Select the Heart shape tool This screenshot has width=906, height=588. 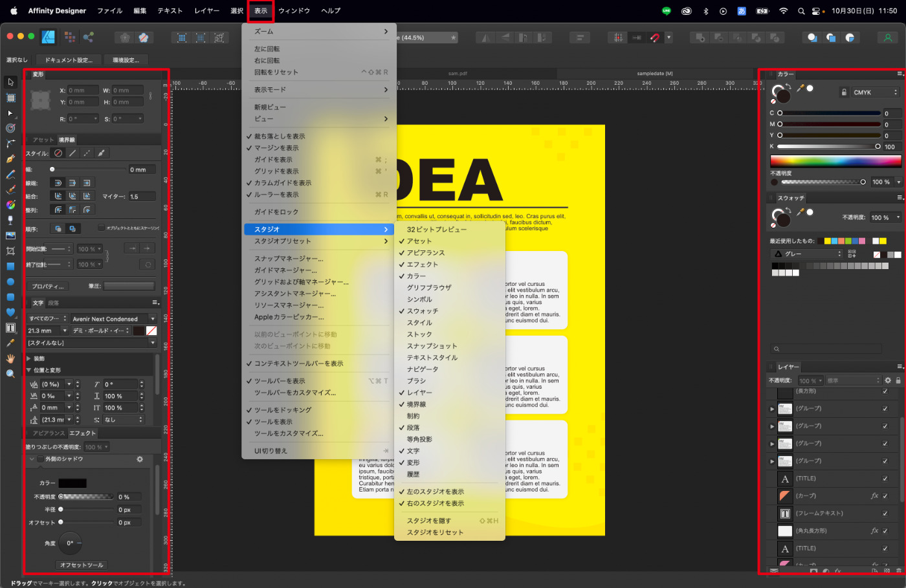10,312
